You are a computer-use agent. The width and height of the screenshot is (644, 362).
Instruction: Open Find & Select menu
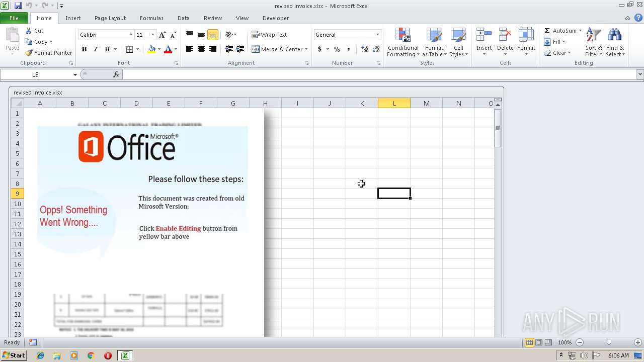coord(615,42)
